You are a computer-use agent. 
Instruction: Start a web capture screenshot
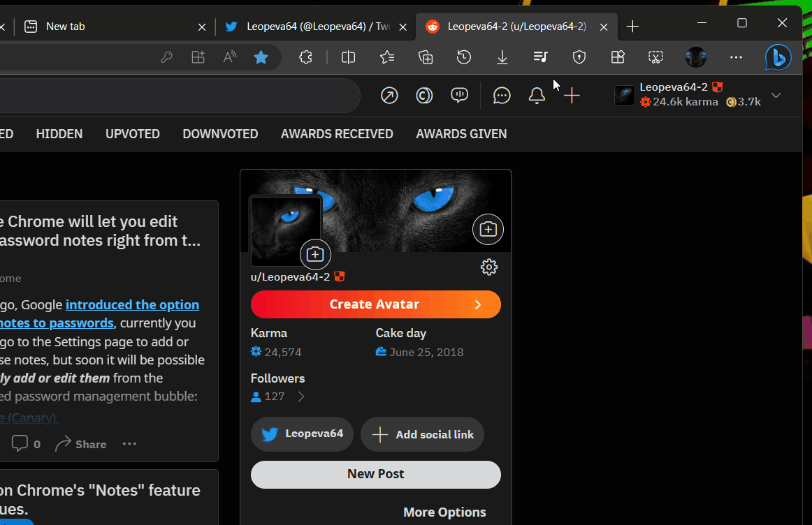tap(655, 57)
